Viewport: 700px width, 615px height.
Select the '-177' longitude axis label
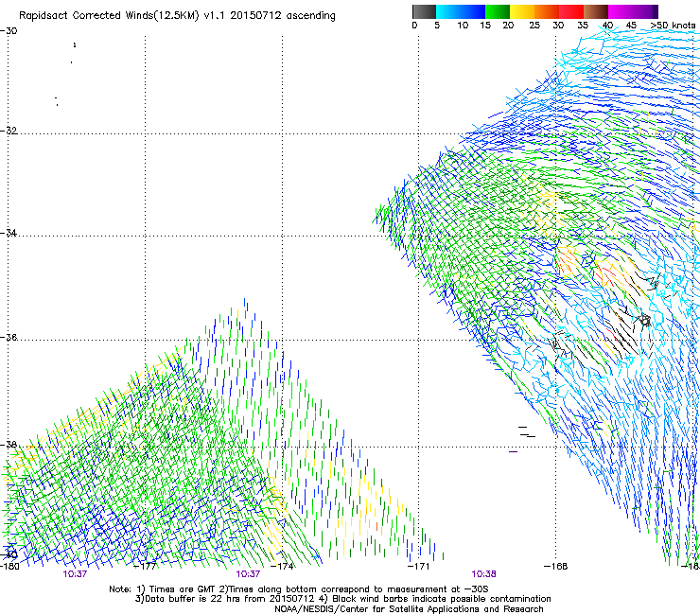146,567
